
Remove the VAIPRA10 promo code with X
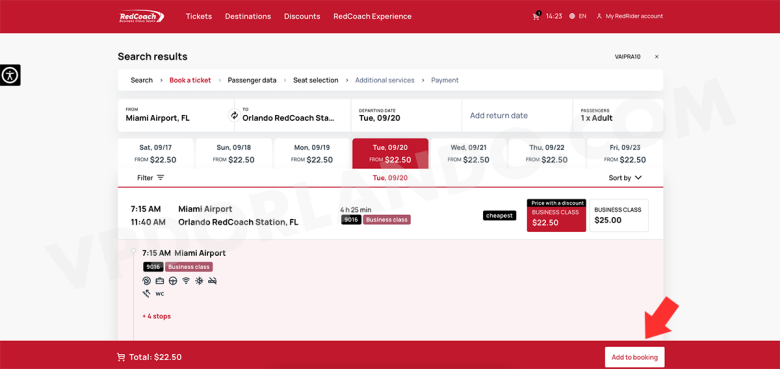click(x=657, y=57)
